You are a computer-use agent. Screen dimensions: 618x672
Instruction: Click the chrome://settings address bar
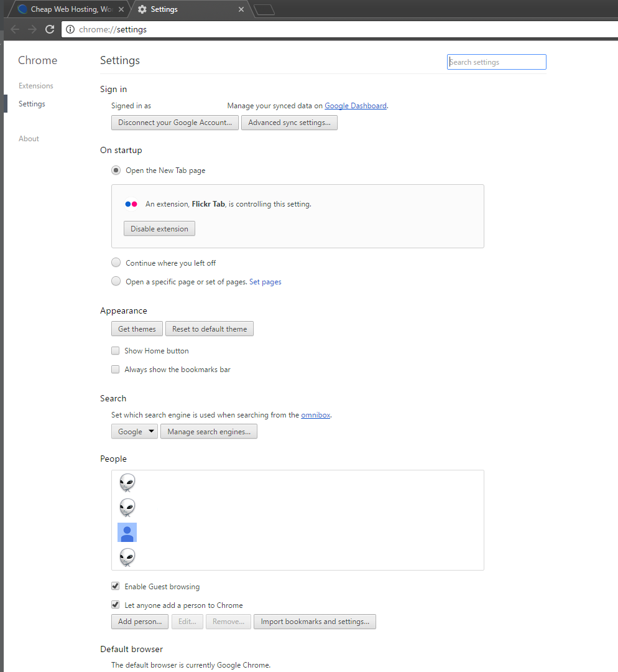pos(339,29)
